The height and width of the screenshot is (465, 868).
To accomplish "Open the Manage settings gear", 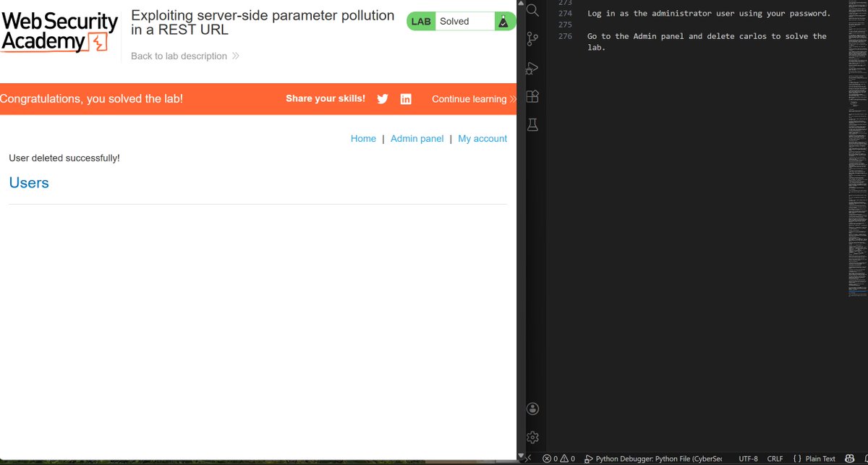I will click(x=532, y=437).
